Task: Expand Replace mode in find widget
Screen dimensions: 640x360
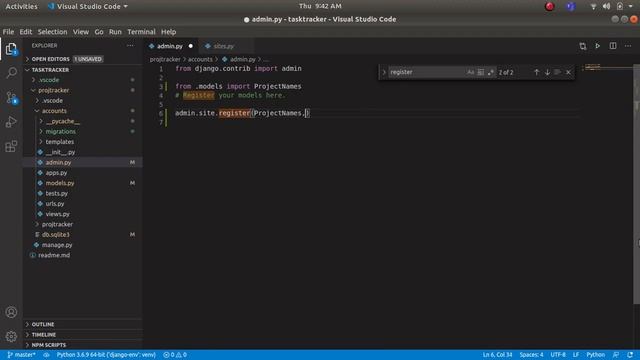Action: click(384, 72)
